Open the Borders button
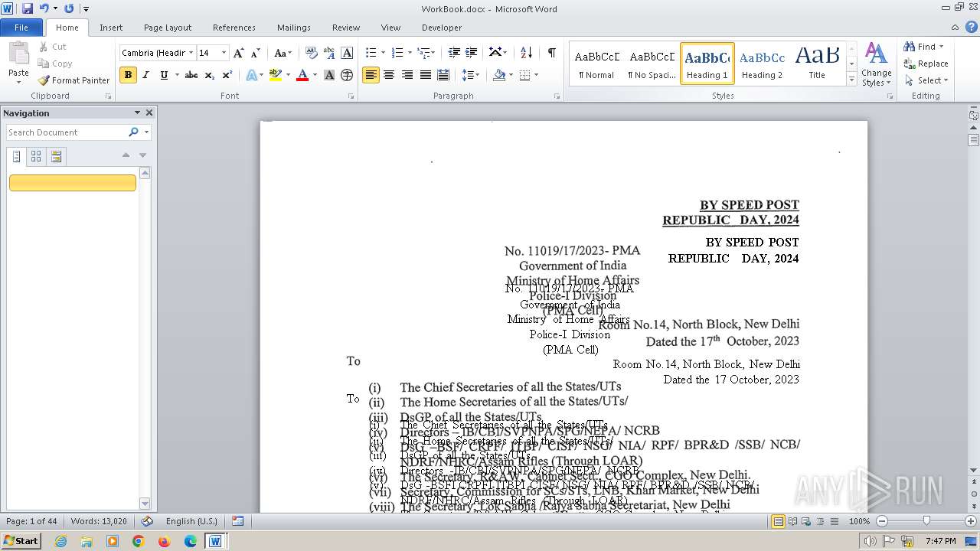 (524, 75)
